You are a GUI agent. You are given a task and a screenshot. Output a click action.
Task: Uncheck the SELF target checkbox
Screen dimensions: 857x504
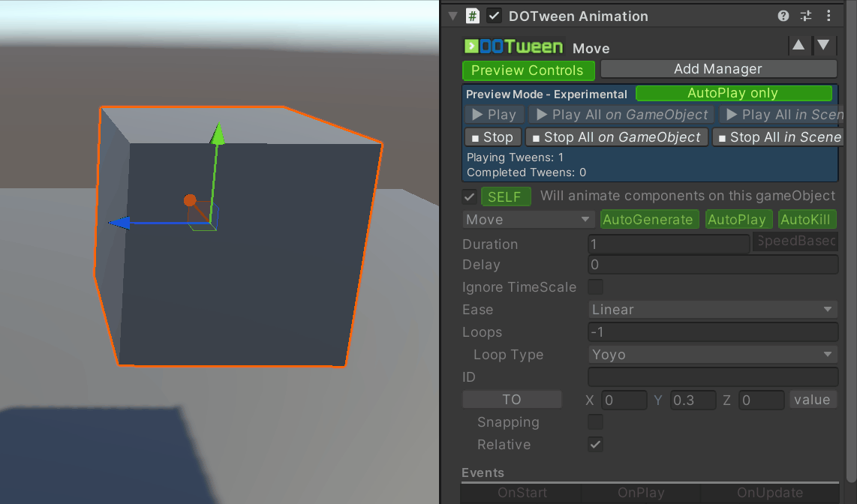(x=469, y=196)
